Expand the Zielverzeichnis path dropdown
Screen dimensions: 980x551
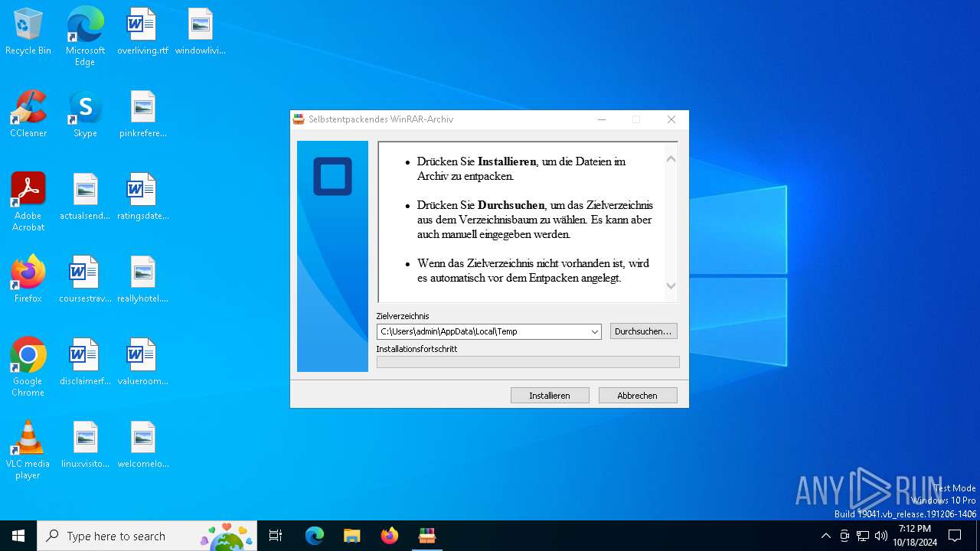pyautogui.click(x=594, y=332)
